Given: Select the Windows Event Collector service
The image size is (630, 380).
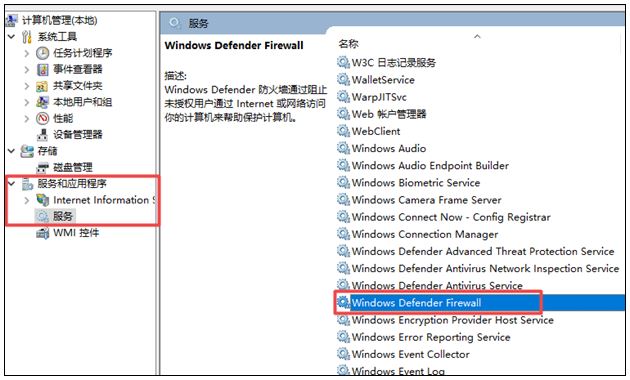Looking at the screenshot, I should pos(411,354).
